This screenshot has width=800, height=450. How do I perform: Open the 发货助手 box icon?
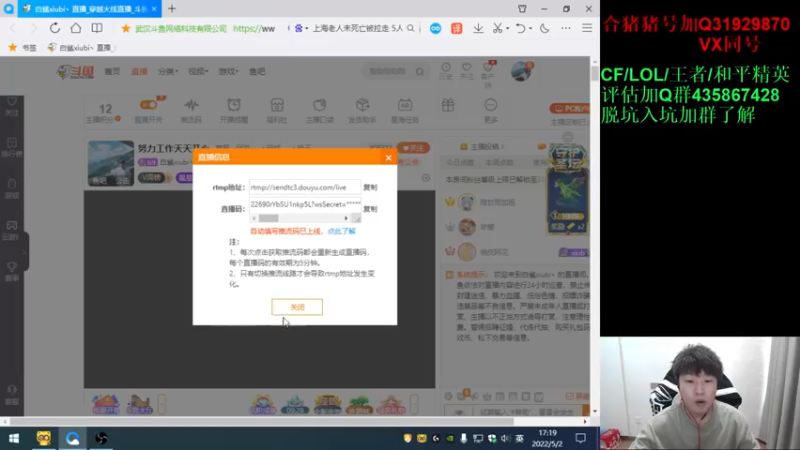pyautogui.click(x=362, y=111)
